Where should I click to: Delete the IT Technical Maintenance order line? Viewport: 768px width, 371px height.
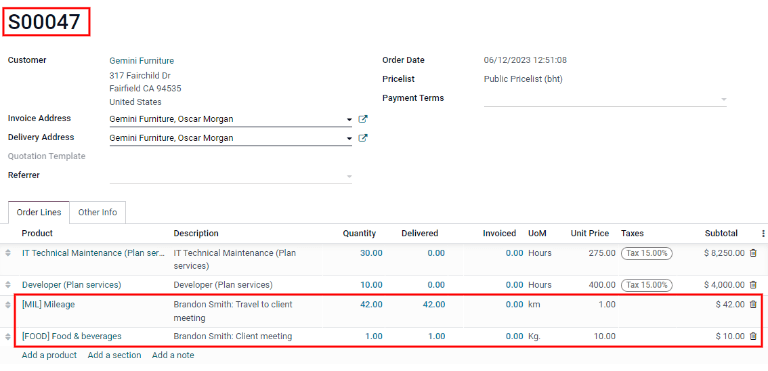pyautogui.click(x=753, y=253)
